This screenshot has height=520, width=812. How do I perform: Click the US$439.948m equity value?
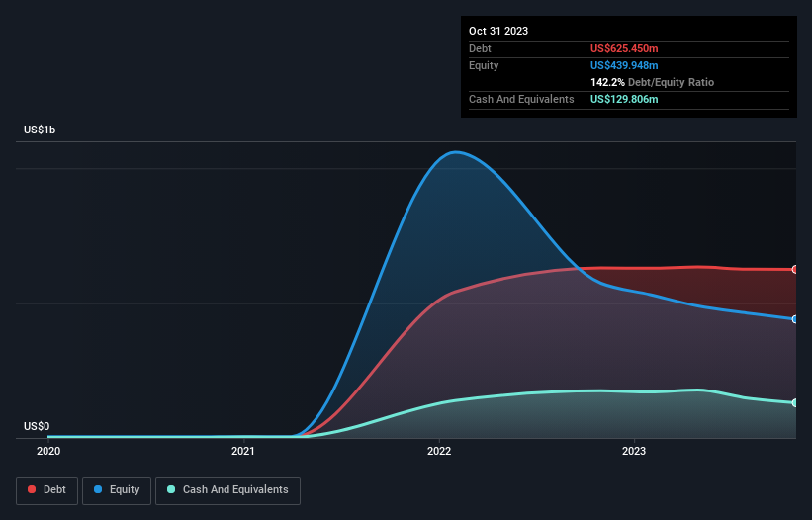624,65
